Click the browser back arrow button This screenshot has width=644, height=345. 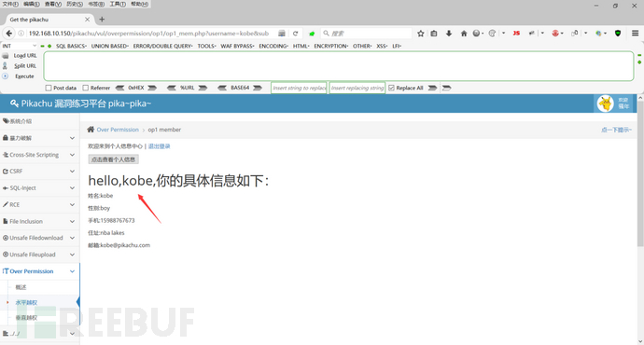9,34
